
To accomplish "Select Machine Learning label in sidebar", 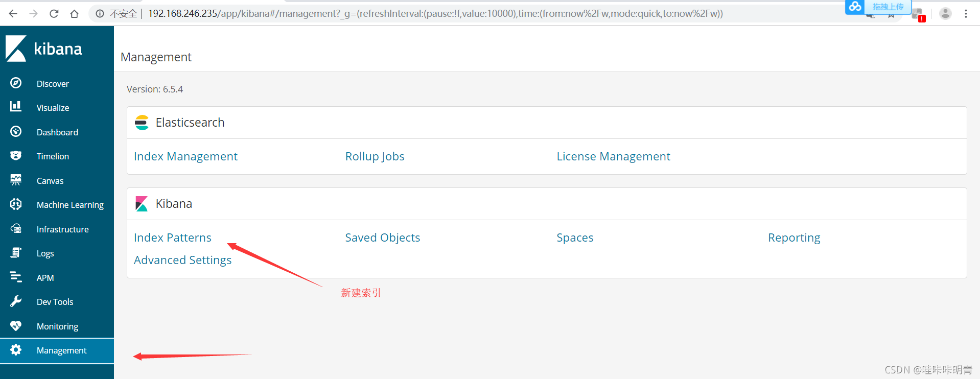I will click(70, 205).
